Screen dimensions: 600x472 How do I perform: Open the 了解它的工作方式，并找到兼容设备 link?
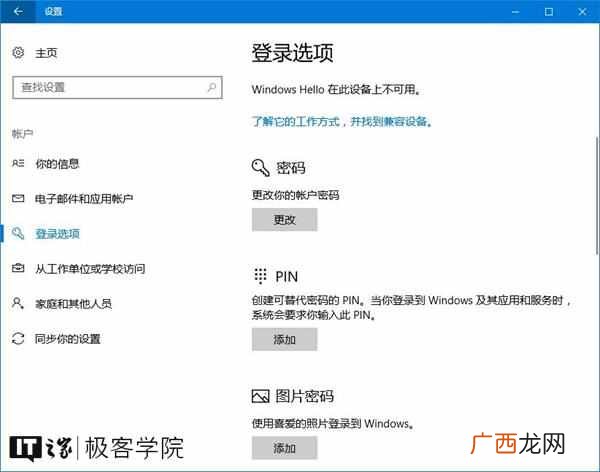(x=342, y=122)
